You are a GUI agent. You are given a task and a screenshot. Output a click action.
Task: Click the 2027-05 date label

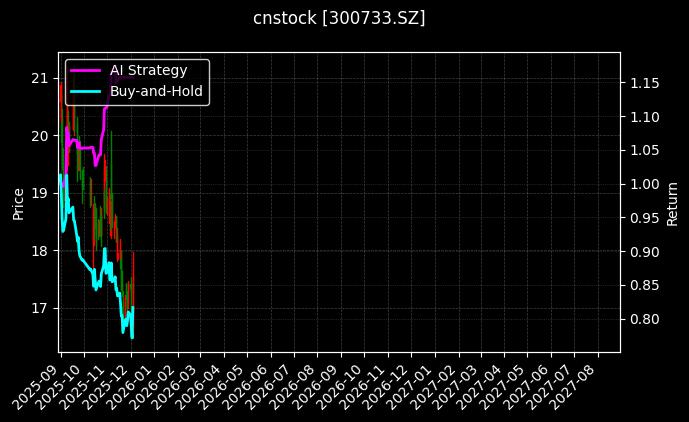(x=502, y=388)
